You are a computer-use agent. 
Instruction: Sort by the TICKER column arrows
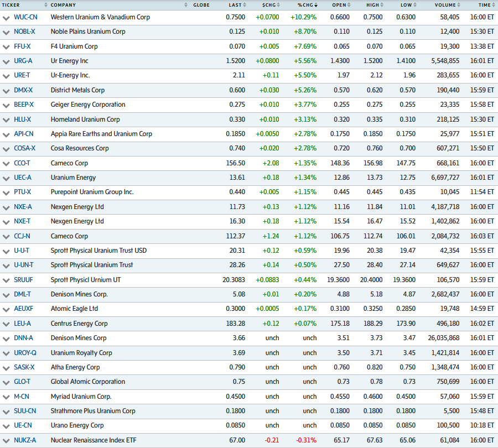(x=46, y=5)
